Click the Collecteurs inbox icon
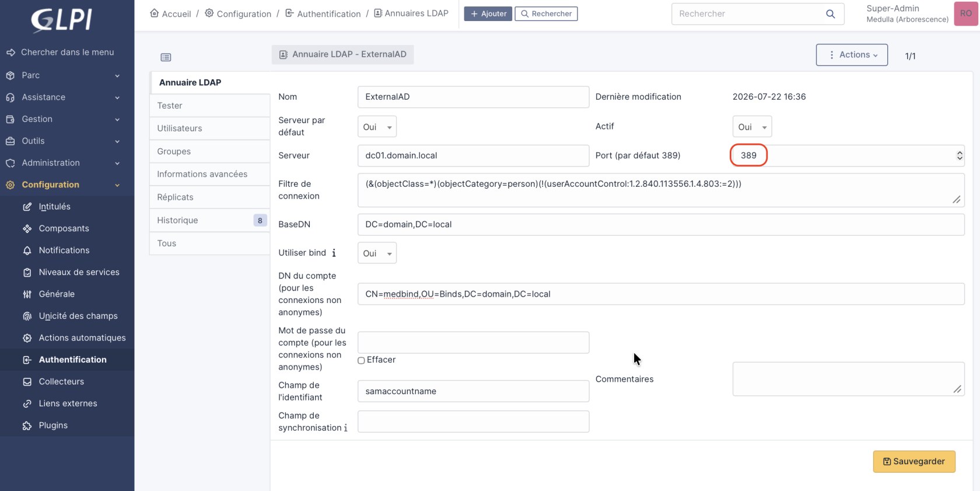 (27, 382)
